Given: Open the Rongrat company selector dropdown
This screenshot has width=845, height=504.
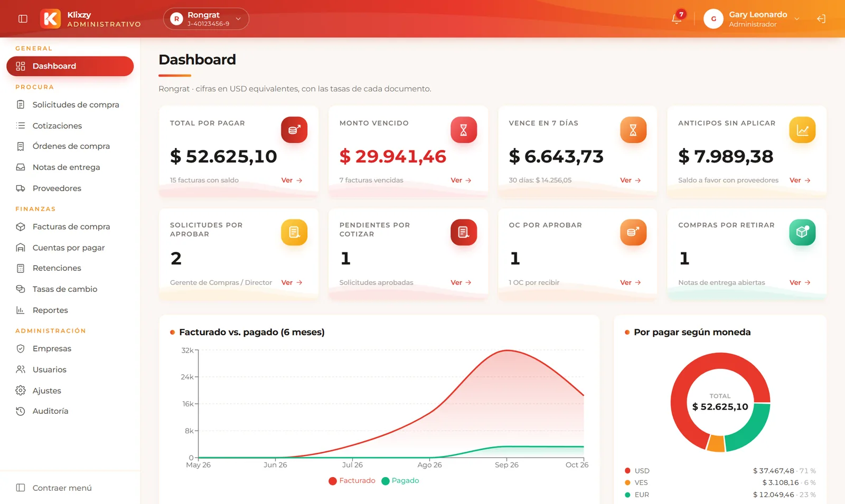Looking at the screenshot, I should point(206,18).
